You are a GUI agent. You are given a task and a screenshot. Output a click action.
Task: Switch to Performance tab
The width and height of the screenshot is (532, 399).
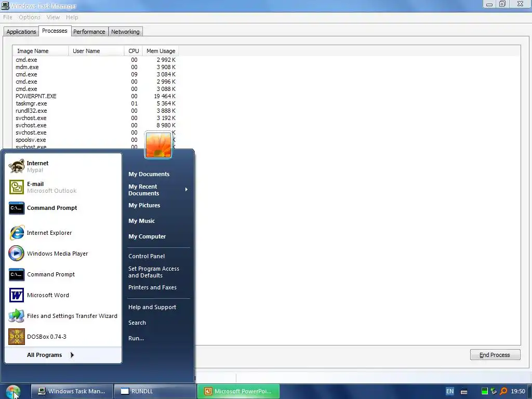click(89, 32)
